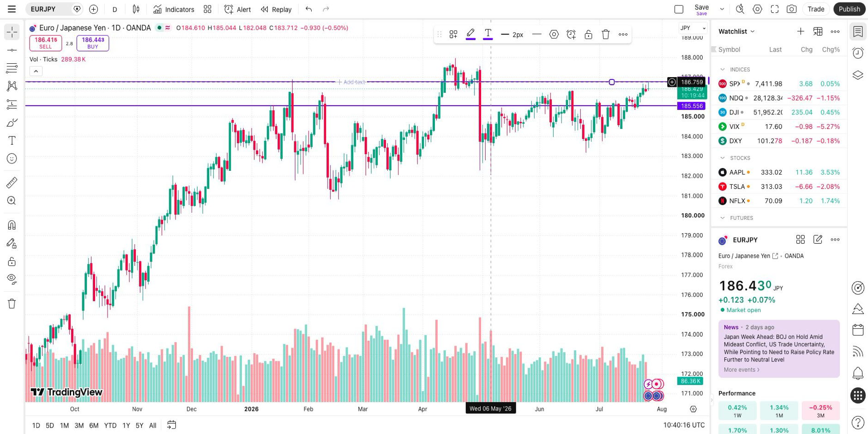Click the Publish button
Screen dimensions: 868x434
tap(849, 9)
